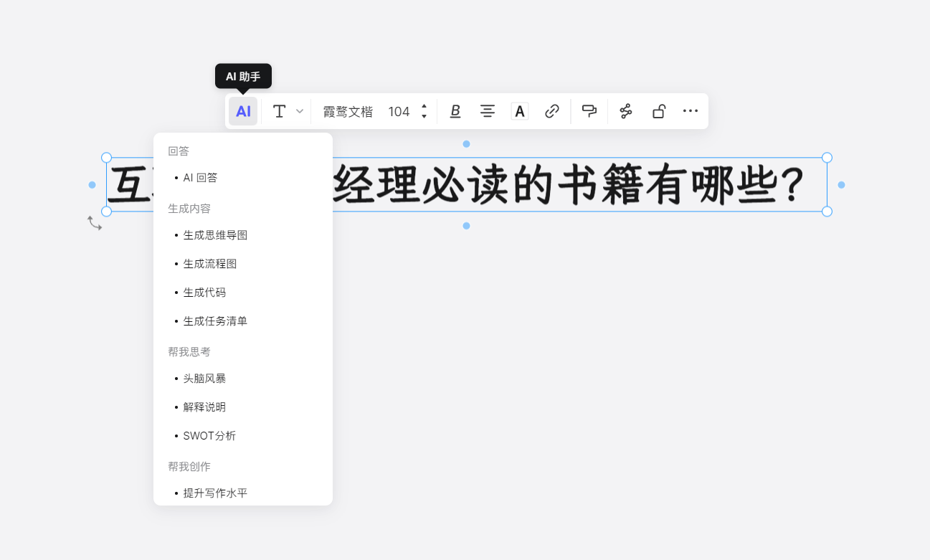Click the AI assistant toolbar button

pyautogui.click(x=243, y=111)
